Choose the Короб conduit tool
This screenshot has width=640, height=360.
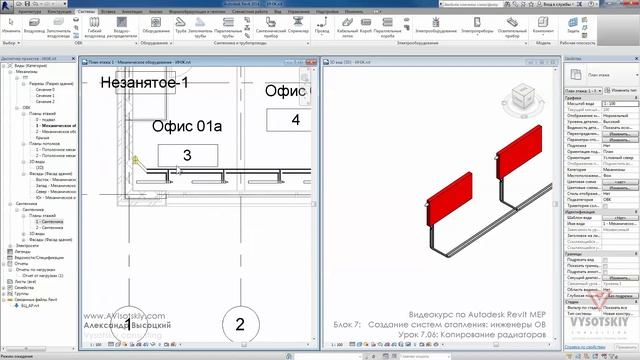coord(366,25)
